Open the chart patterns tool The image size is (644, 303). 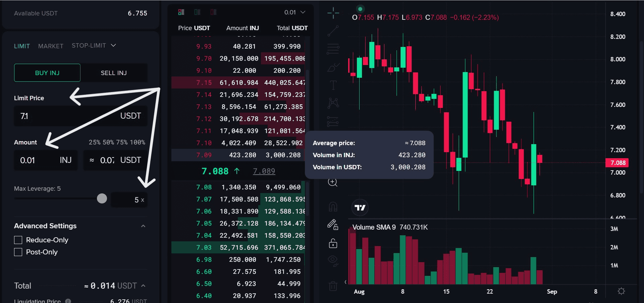(x=333, y=103)
